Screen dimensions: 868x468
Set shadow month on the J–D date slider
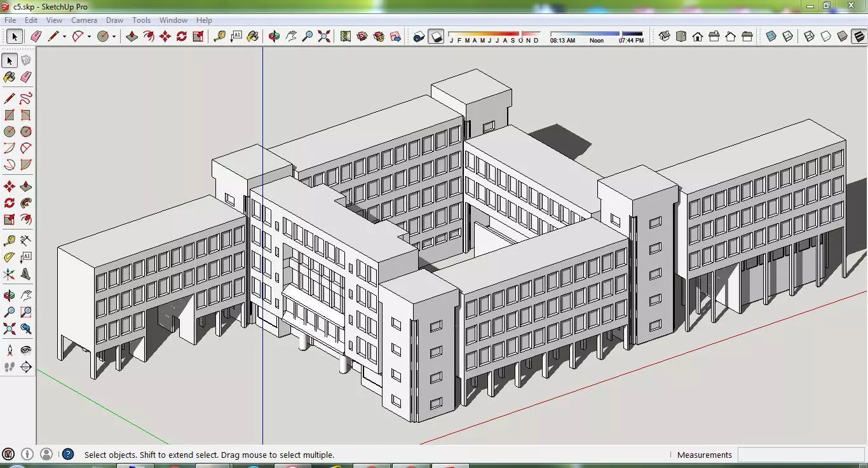494,36
